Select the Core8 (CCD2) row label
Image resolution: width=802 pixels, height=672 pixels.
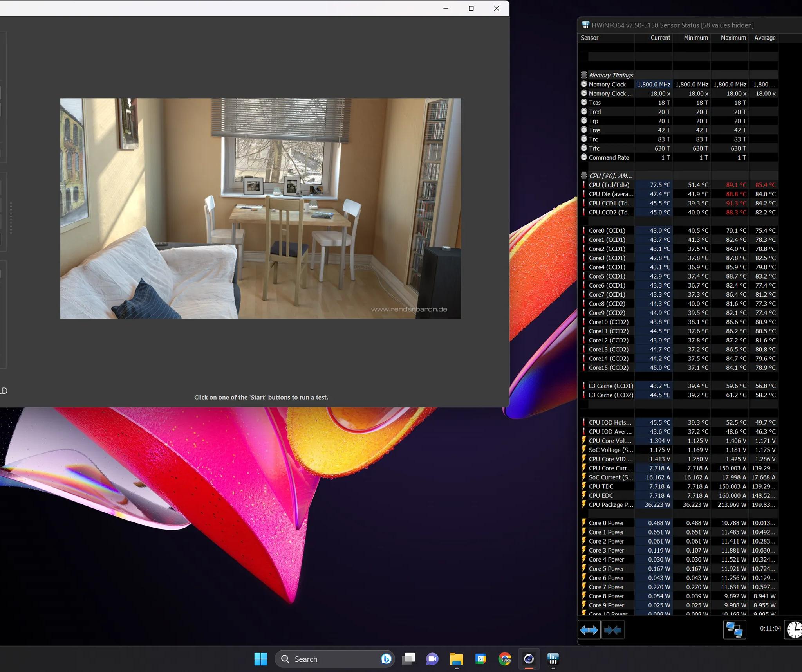[607, 303]
